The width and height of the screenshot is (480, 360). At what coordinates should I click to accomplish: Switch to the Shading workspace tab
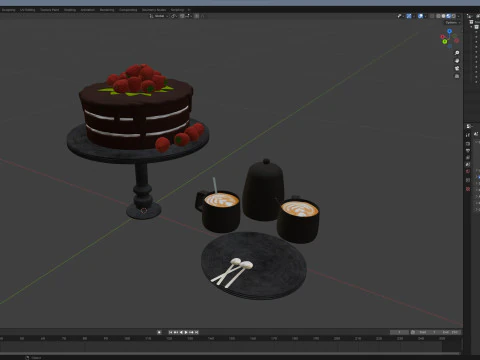coord(70,10)
